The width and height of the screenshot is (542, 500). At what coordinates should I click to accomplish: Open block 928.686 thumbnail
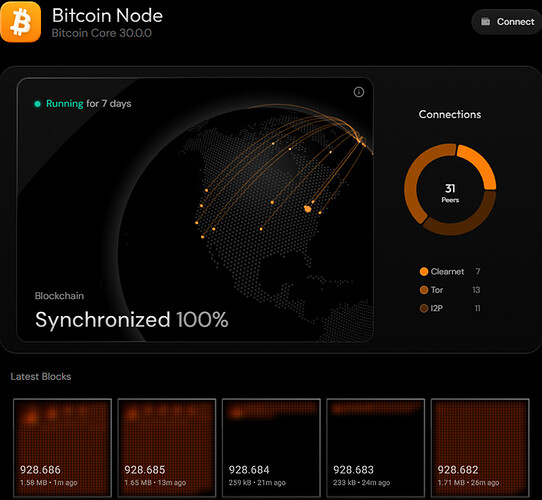pos(63,448)
